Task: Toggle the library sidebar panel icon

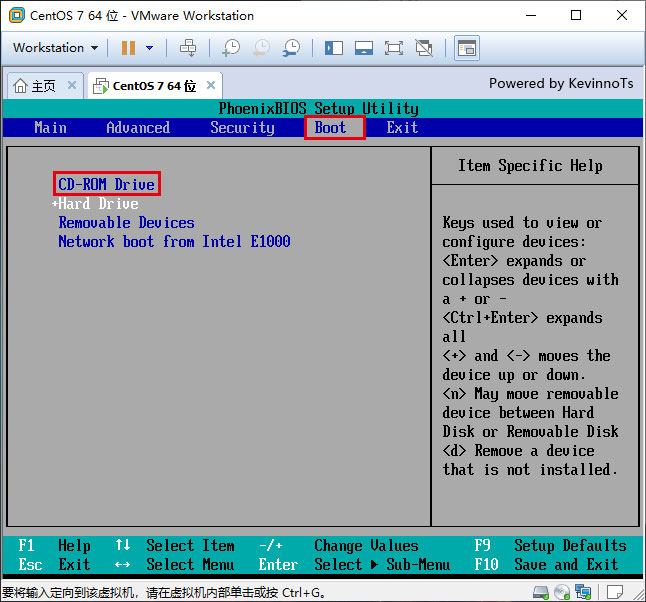Action: pyautogui.click(x=334, y=48)
